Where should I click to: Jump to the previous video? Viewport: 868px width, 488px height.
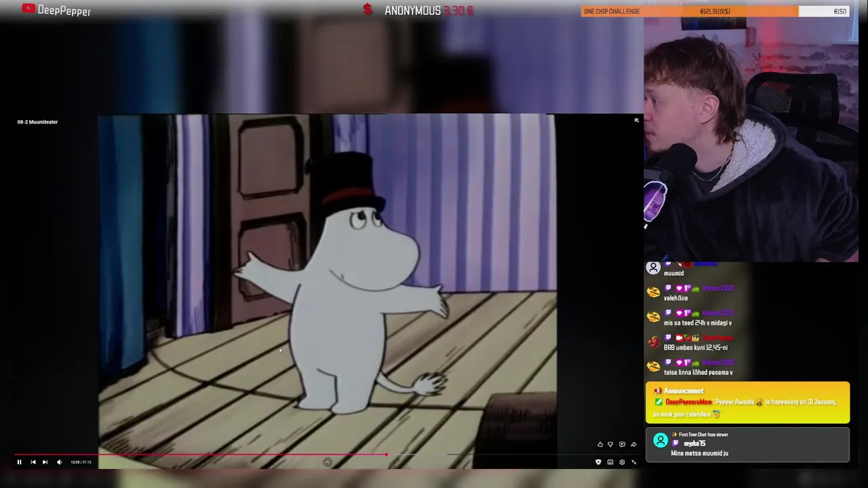coord(33,462)
